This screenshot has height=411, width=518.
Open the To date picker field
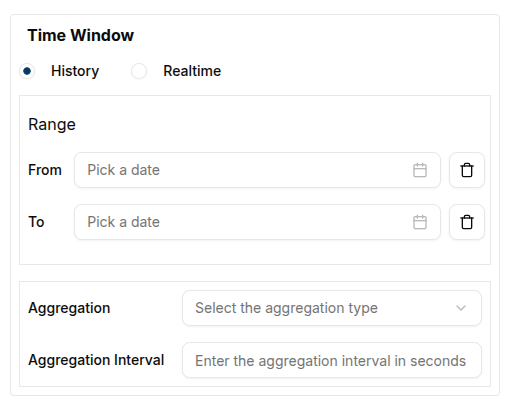pyautogui.click(x=257, y=222)
